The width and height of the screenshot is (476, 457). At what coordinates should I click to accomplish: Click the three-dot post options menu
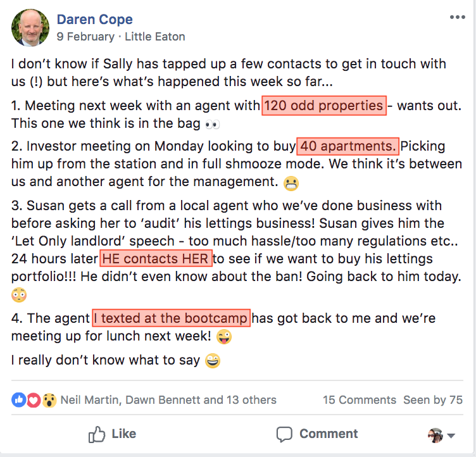tap(457, 18)
